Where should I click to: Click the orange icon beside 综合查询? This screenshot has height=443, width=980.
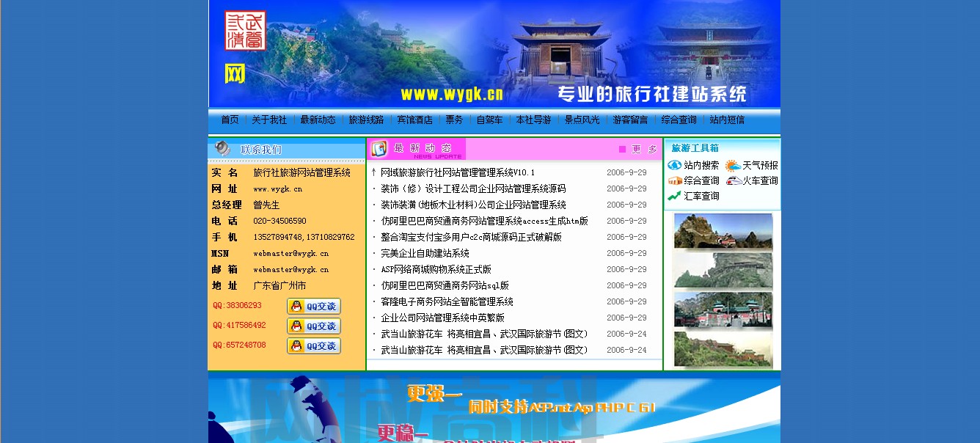[675, 180]
